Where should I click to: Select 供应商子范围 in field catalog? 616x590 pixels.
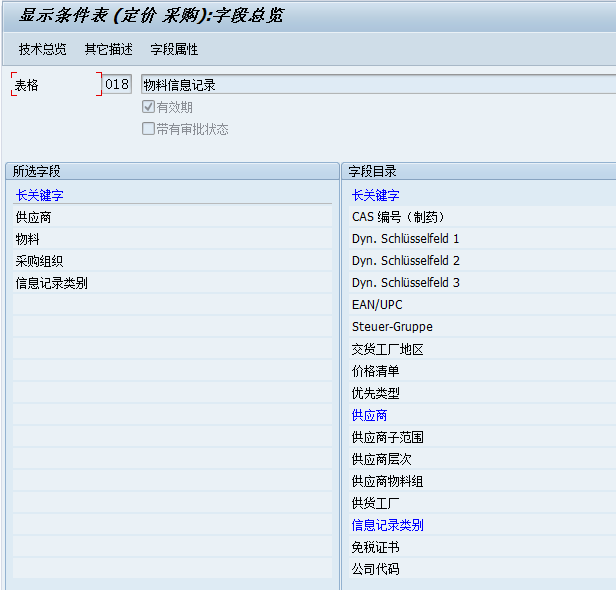tap(482, 437)
